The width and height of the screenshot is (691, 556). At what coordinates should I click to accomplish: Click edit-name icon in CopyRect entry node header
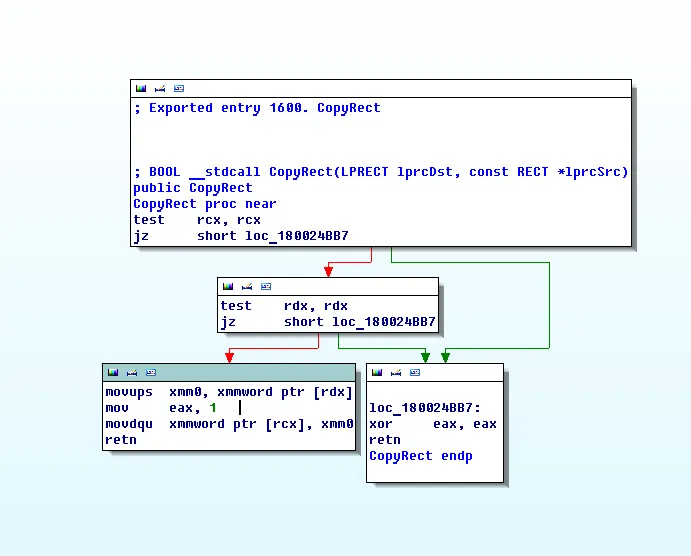click(160, 89)
